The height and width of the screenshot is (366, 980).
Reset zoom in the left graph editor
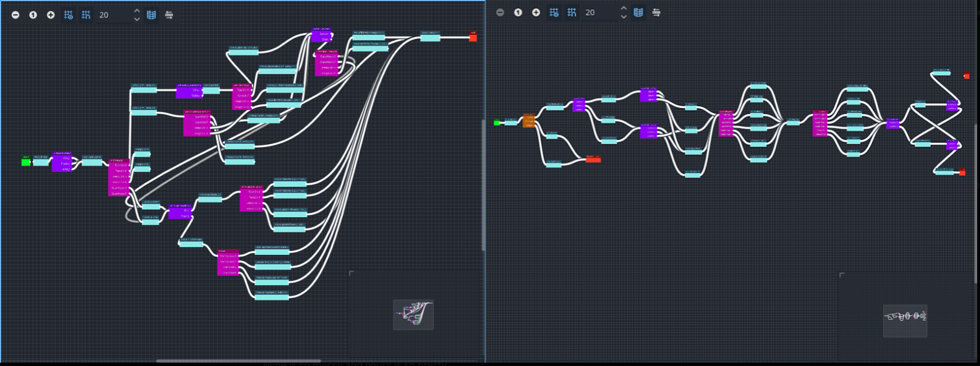tap(33, 15)
